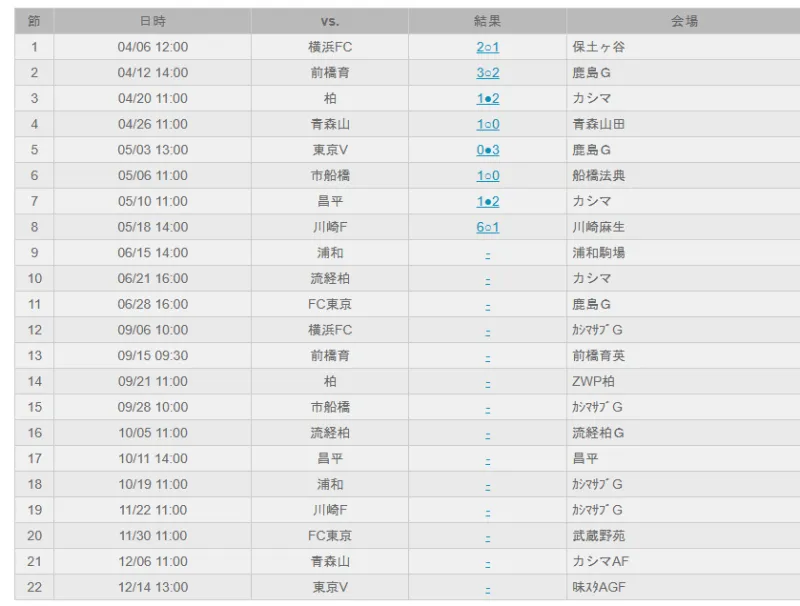800x606 pixels.
Task: Click the pending result link for matchday 22
Action: tap(488, 588)
